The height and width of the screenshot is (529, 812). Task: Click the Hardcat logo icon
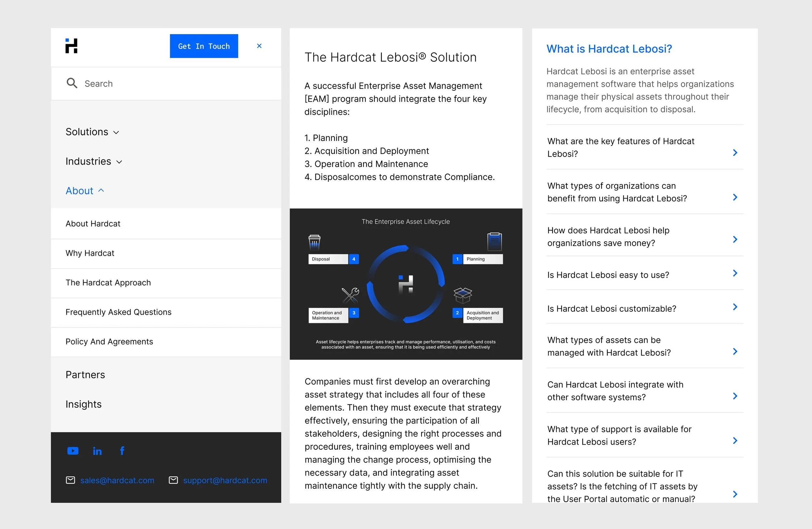coord(71,46)
